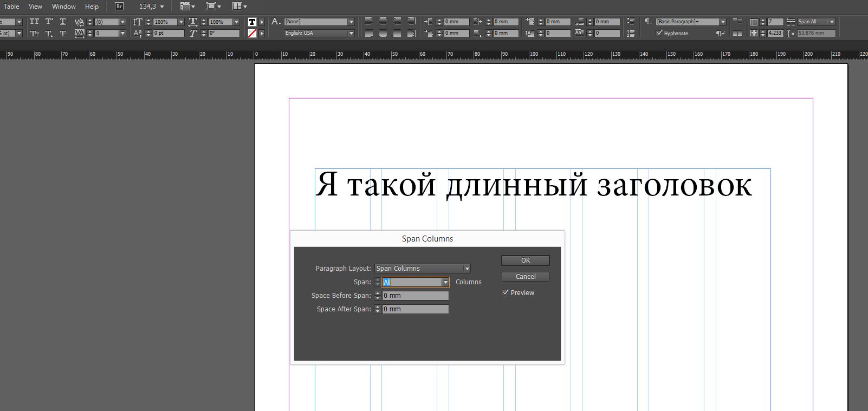Open the view options icon dropdown
This screenshot has width=868, height=411.
click(187, 6)
